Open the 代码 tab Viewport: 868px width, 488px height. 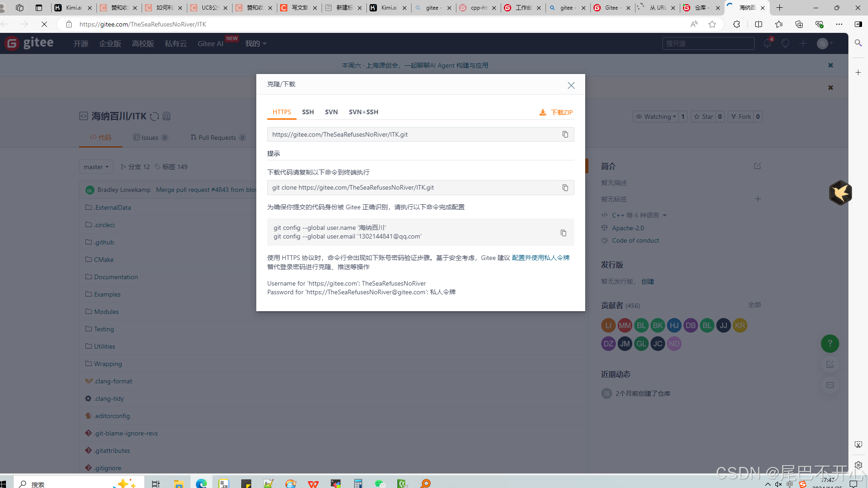[x=101, y=138]
